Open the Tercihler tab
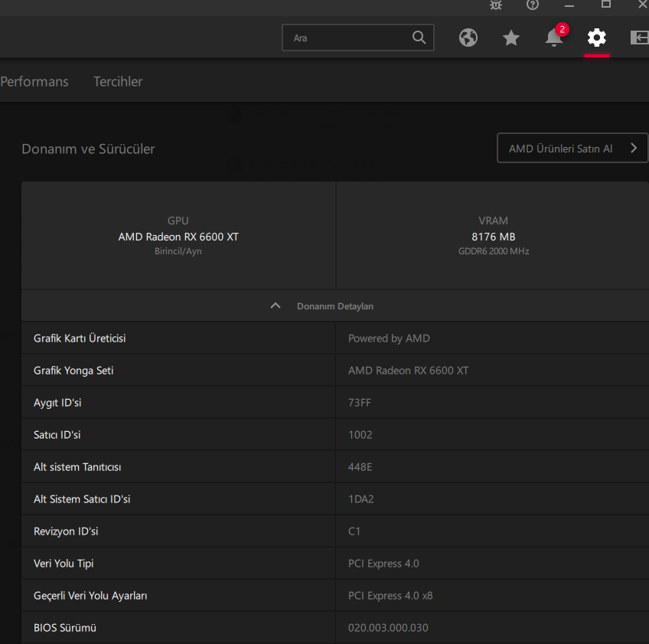Screen dimensions: 649x644 (x=118, y=81)
